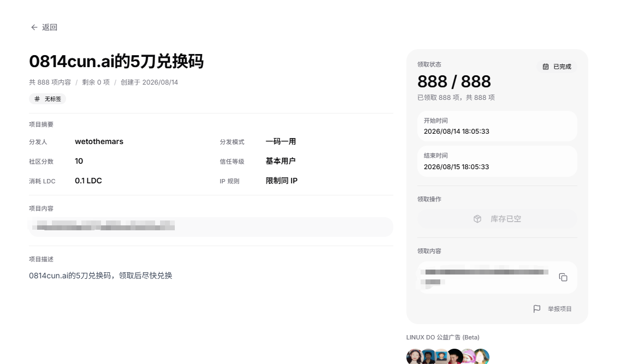Click end time 2026/08/15 18:05:33
Image resolution: width=626 pixels, height=364 pixels.
click(x=456, y=167)
